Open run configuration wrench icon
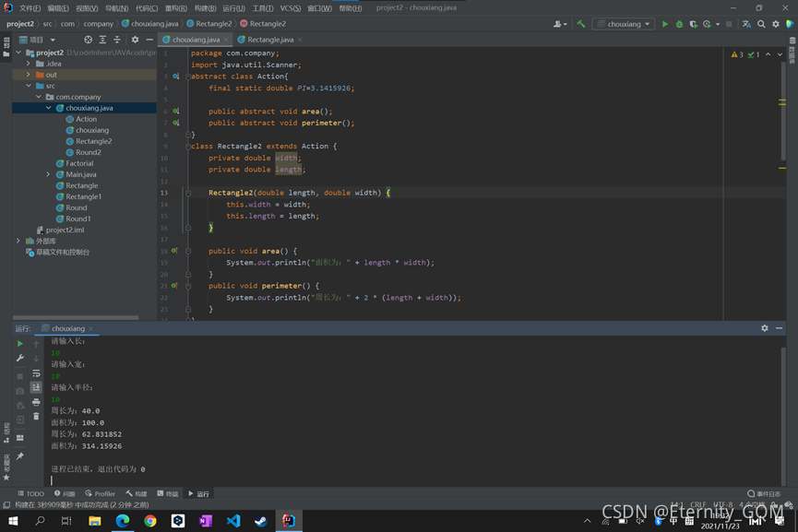This screenshot has height=532, width=798. [x=20, y=358]
